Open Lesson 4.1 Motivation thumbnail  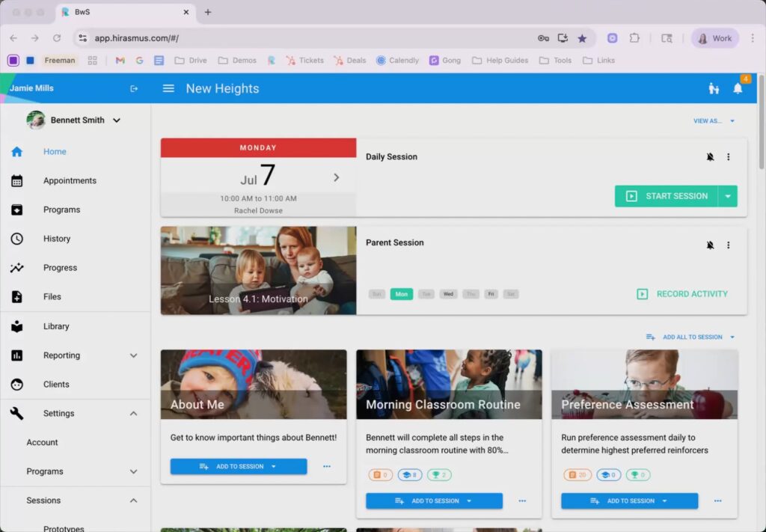tap(258, 270)
